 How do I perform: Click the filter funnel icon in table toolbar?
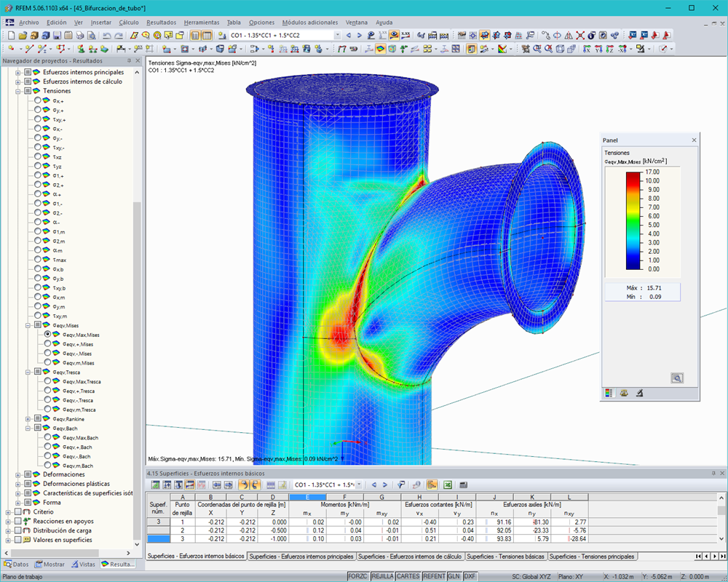(x=400, y=485)
